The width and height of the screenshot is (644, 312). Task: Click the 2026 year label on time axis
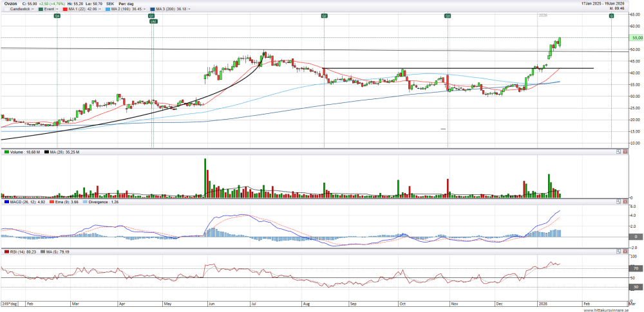[x=542, y=304]
